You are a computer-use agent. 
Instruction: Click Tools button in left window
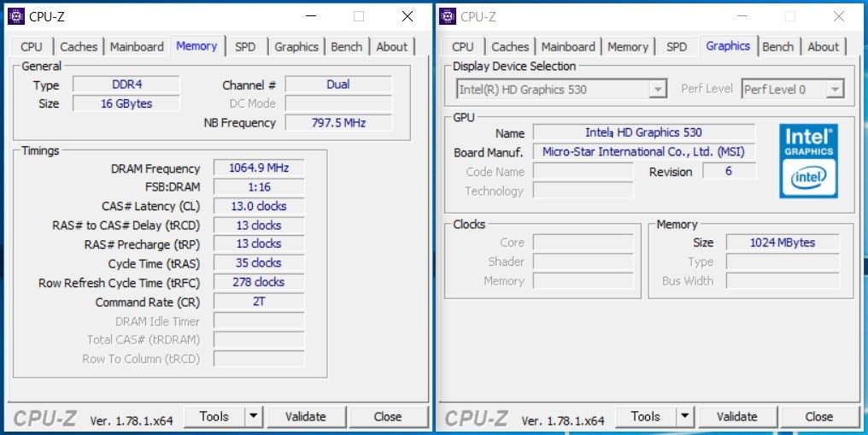tap(214, 416)
